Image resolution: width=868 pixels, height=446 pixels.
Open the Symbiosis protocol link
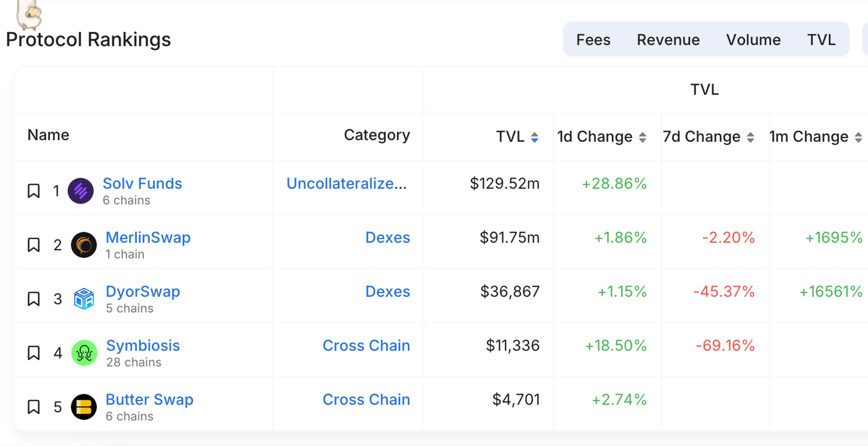tap(143, 345)
